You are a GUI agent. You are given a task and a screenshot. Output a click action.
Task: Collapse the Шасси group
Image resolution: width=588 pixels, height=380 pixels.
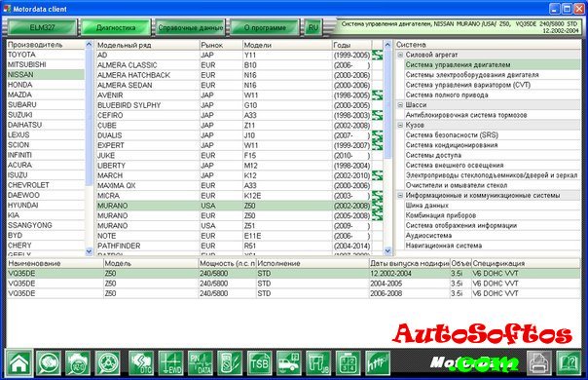400,105
